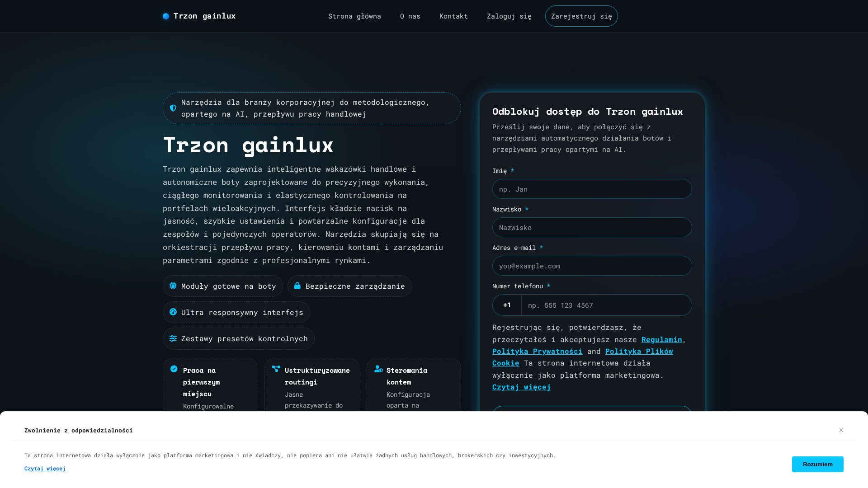Viewport: 868px width, 488px height.
Task: Close the disclaimer banner with the X
Action: point(841,430)
